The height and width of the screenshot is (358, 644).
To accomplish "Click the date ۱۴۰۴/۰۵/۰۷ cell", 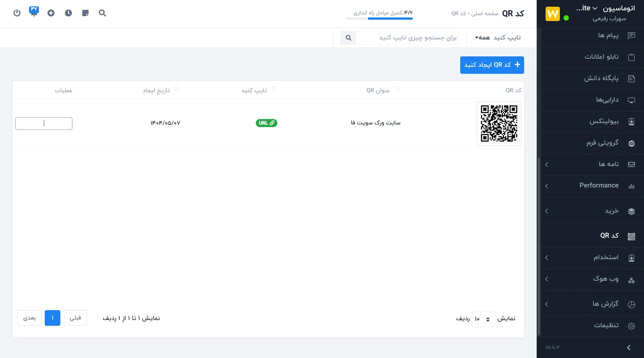I will pos(165,123).
